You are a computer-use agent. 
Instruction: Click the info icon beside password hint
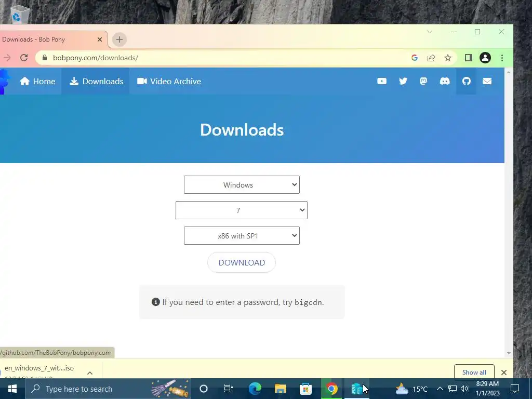point(155,302)
